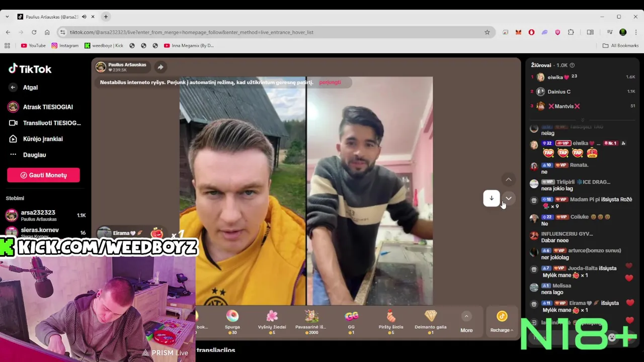644x362 pixels.
Task: Reload the page
Action: 34,32
